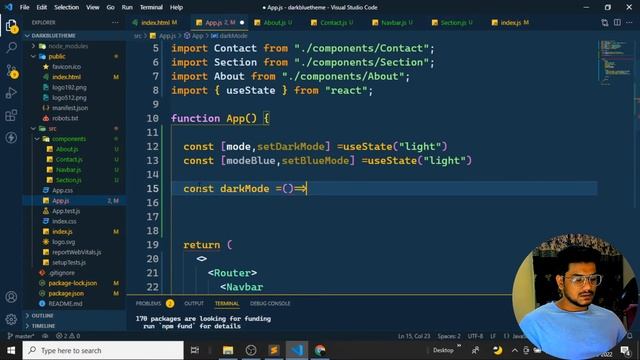Open the Run and Debug view
This screenshot has height=360, width=640.
11,93
